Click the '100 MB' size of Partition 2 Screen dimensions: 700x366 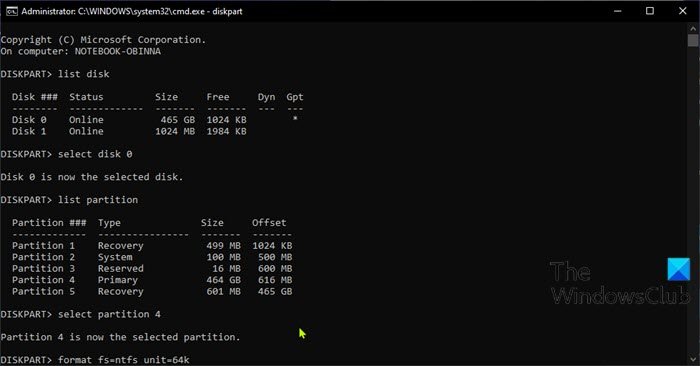[223, 257]
